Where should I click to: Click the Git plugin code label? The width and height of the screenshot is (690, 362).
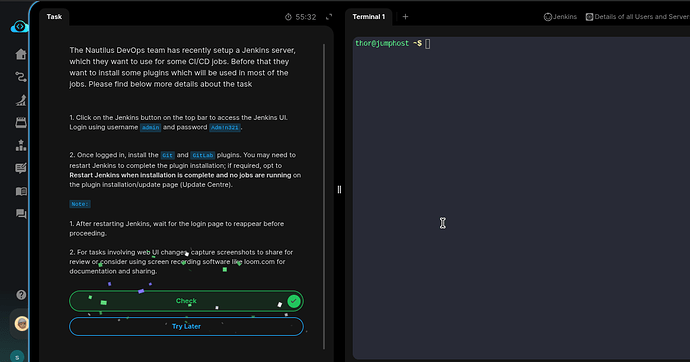[167, 155]
